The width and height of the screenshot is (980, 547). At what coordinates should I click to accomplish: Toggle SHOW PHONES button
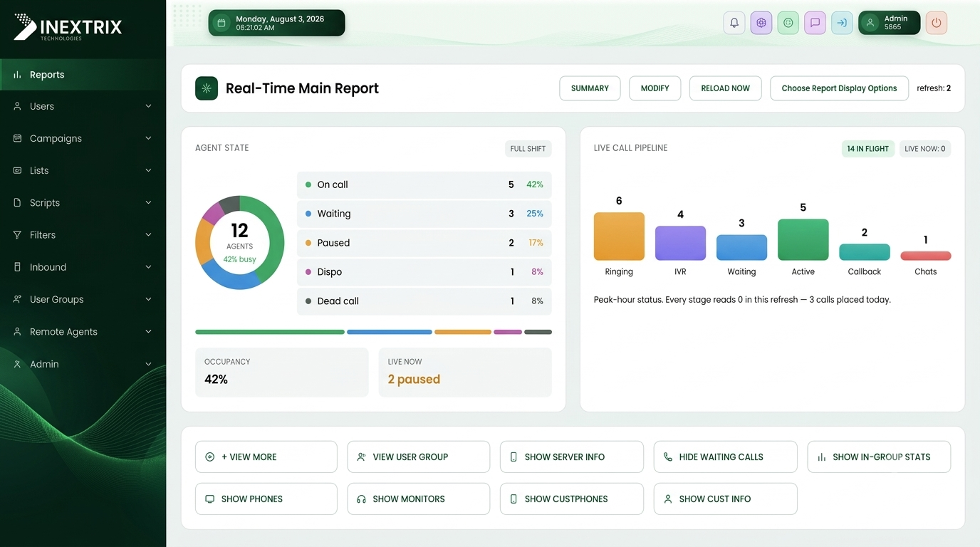coord(266,499)
